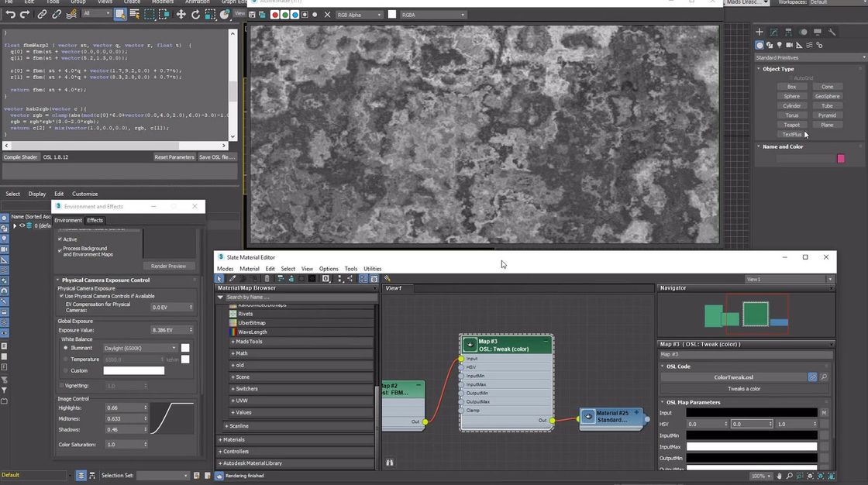Select the Cameras creation category icon
The image size is (868, 485).
point(788,45)
